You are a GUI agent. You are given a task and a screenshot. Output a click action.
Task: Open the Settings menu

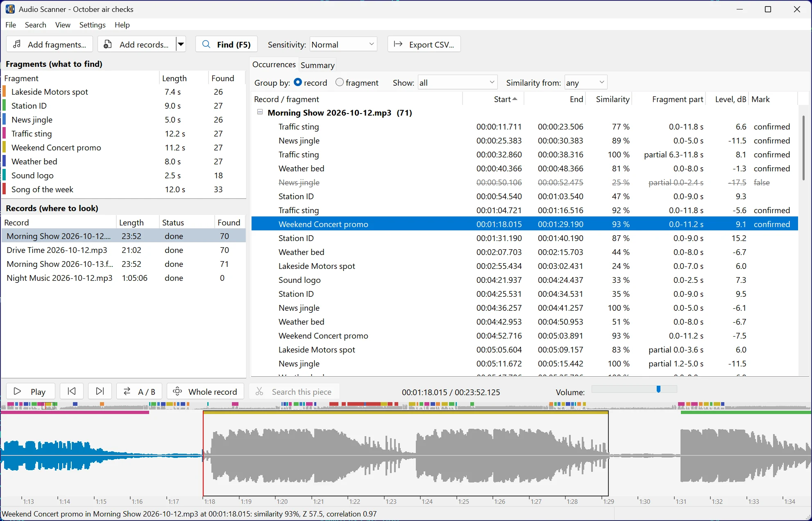tap(93, 25)
